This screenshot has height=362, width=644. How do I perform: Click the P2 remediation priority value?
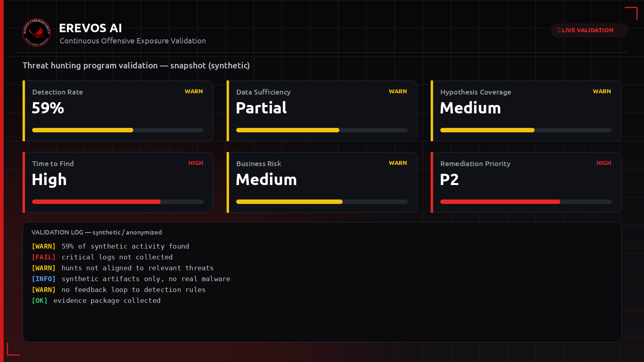click(x=449, y=179)
